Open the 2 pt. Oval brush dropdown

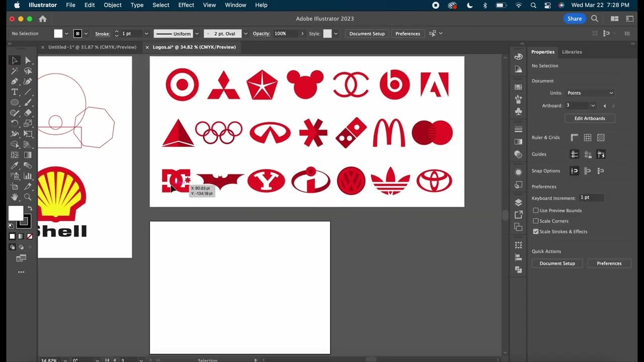(246, 34)
